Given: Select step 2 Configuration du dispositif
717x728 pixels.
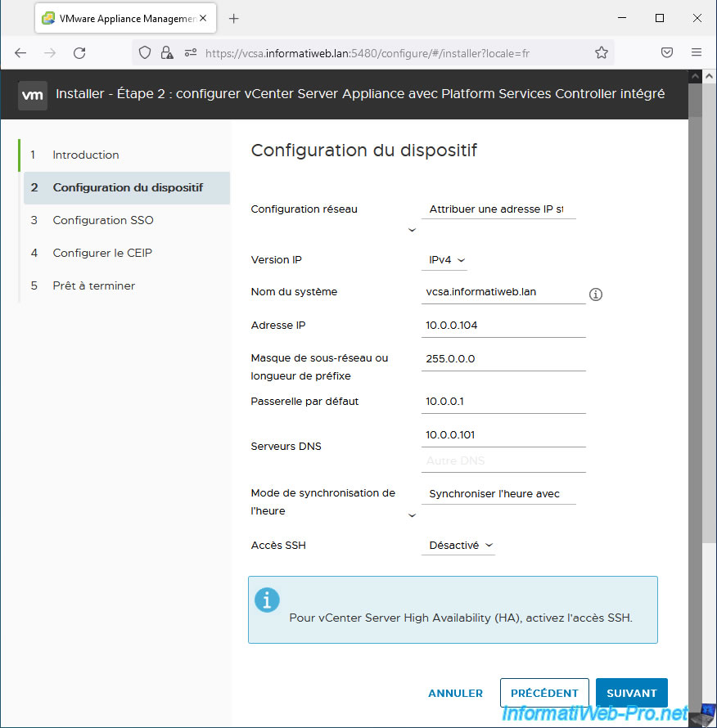Looking at the screenshot, I should pos(127,187).
